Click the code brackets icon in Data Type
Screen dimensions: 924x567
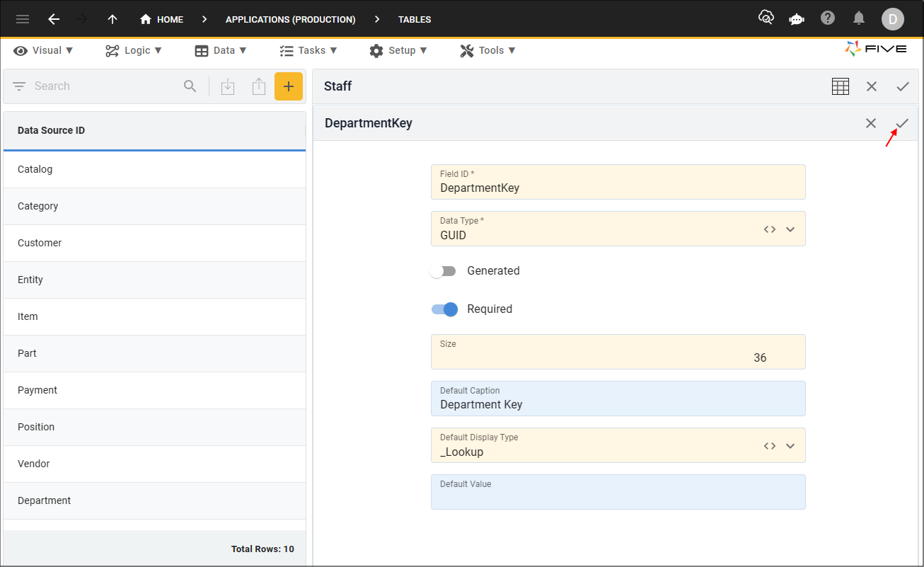pos(770,229)
